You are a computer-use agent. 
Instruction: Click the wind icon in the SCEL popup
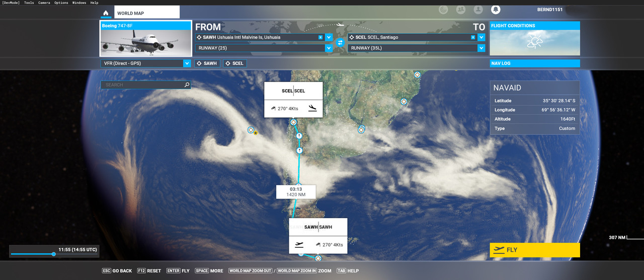(x=273, y=108)
